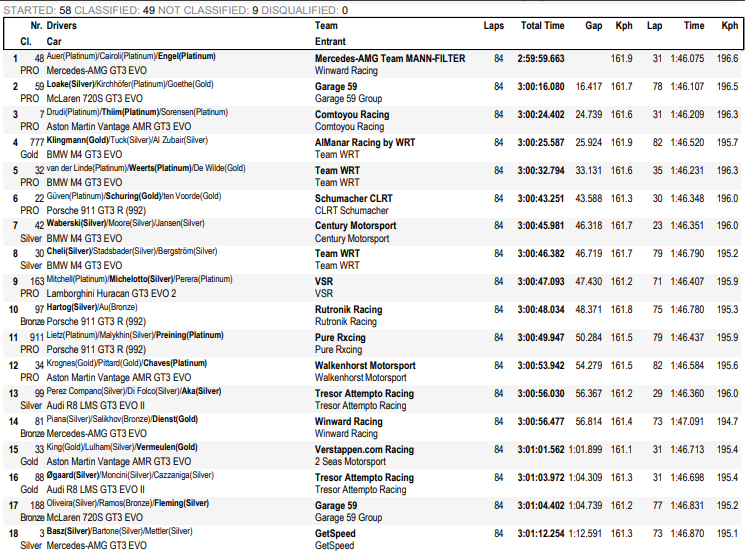Click the 'Laps' column header
745x551 pixels.
pyautogui.click(x=494, y=26)
